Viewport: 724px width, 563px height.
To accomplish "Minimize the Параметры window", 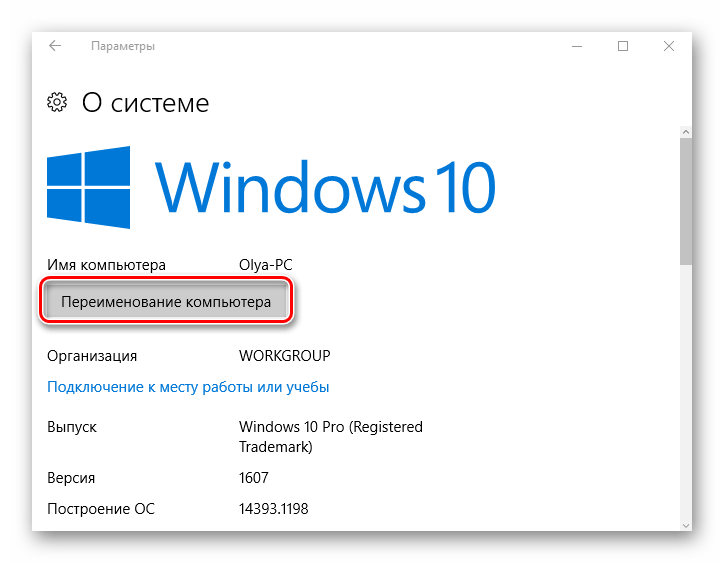I will [577, 46].
